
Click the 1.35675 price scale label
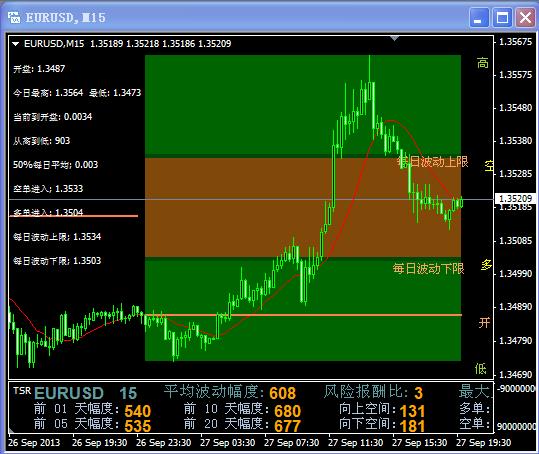point(515,42)
